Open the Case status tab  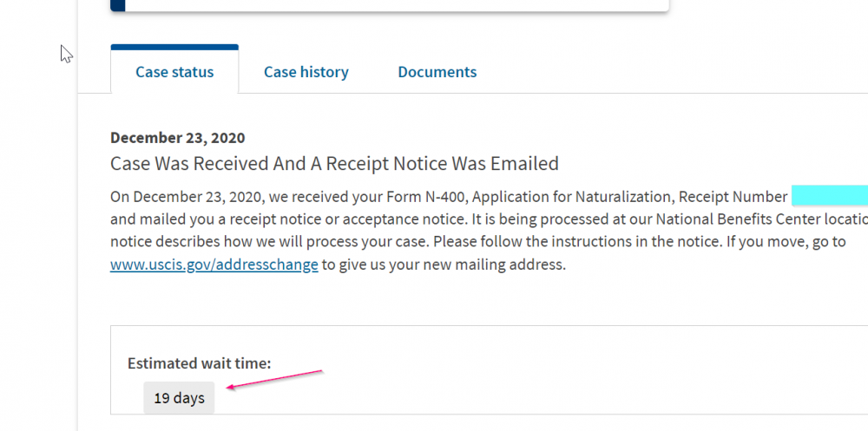pyautogui.click(x=174, y=72)
